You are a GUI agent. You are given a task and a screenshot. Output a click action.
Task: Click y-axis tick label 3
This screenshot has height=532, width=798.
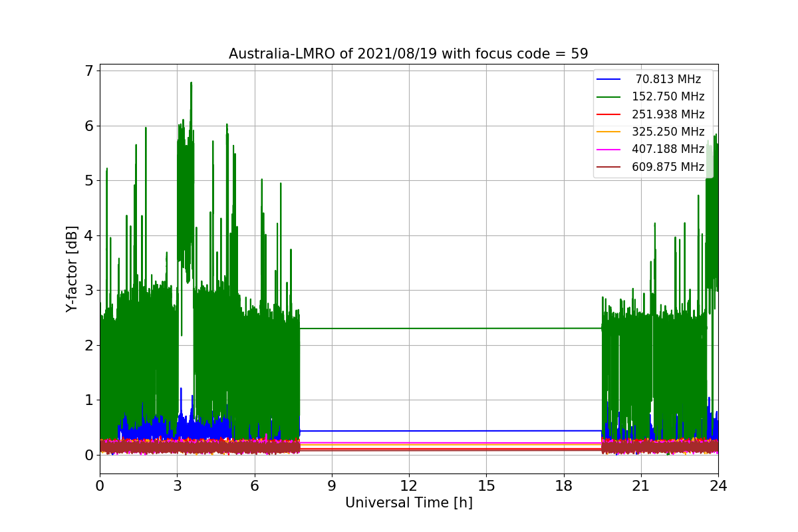pos(88,290)
